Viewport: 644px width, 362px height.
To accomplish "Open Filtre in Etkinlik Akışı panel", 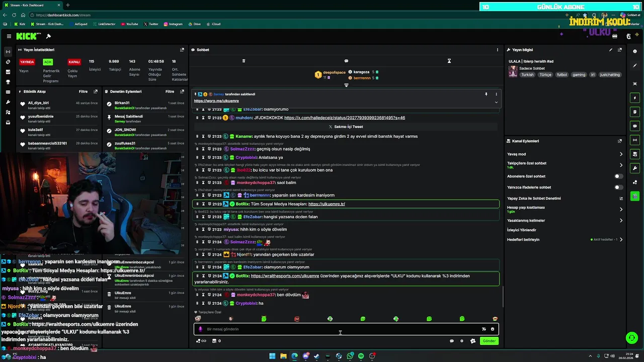I will (x=83, y=92).
